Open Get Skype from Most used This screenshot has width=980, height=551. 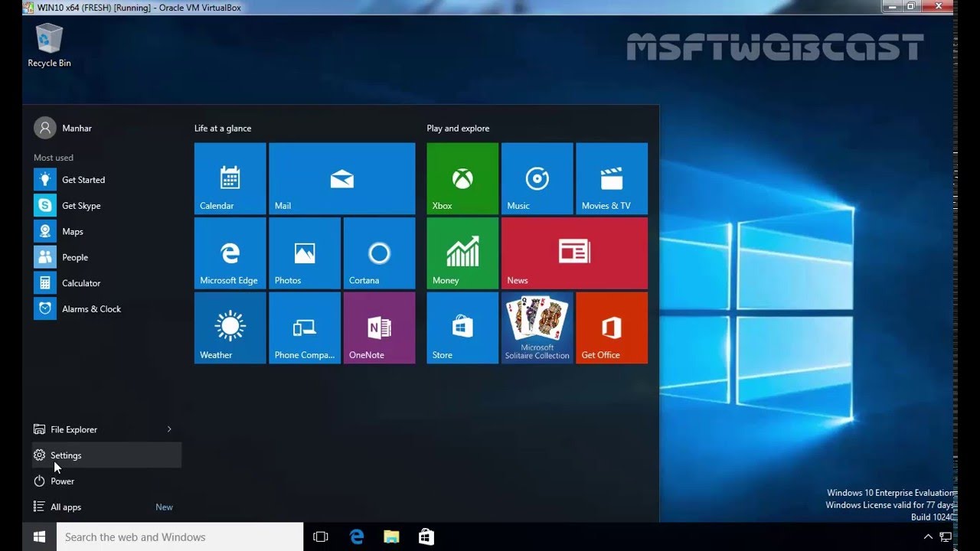click(106, 206)
